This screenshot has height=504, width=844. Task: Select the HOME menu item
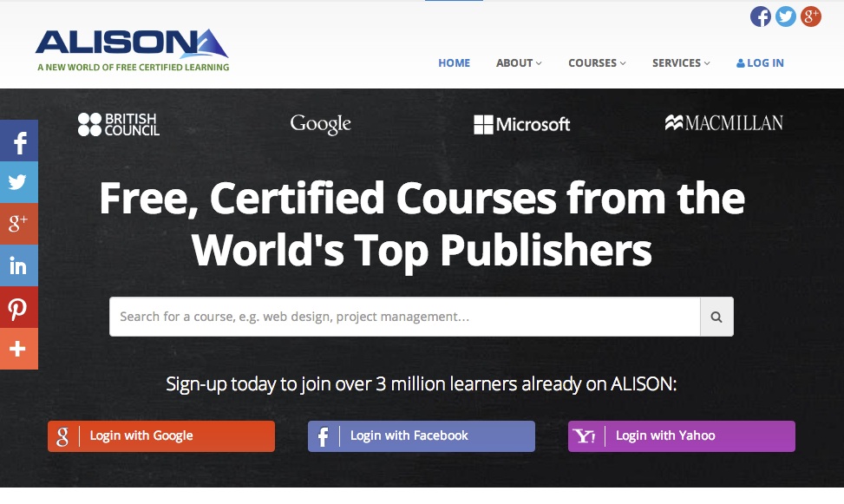[x=454, y=62]
